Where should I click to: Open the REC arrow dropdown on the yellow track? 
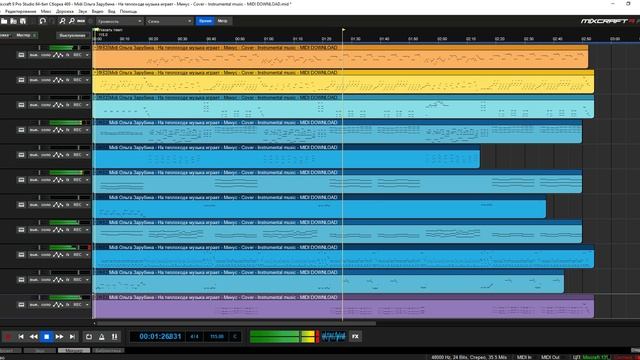pos(87,80)
